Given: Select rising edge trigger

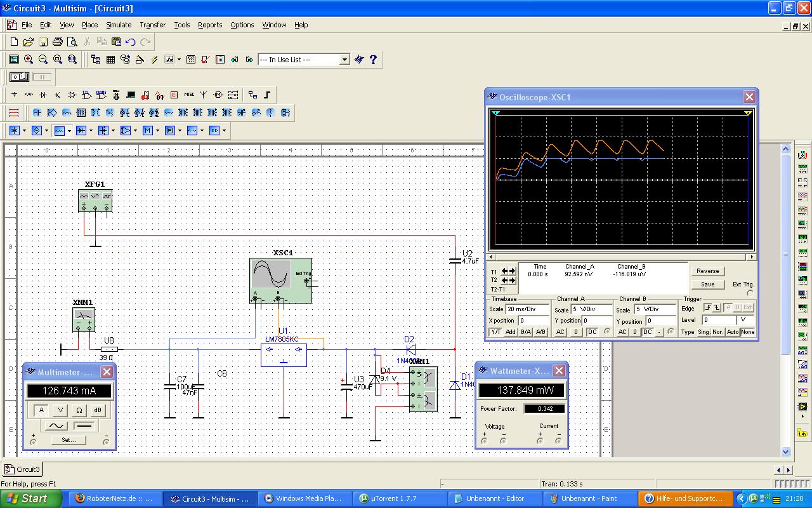Looking at the screenshot, I should 708,307.
